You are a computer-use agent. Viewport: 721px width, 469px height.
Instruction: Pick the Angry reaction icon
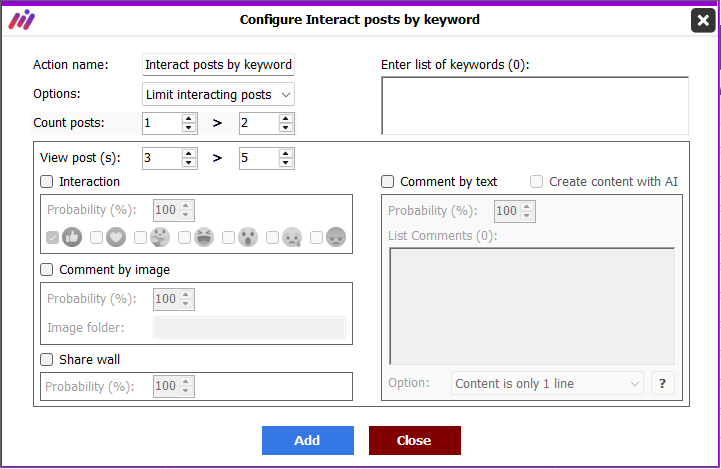[x=336, y=237]
